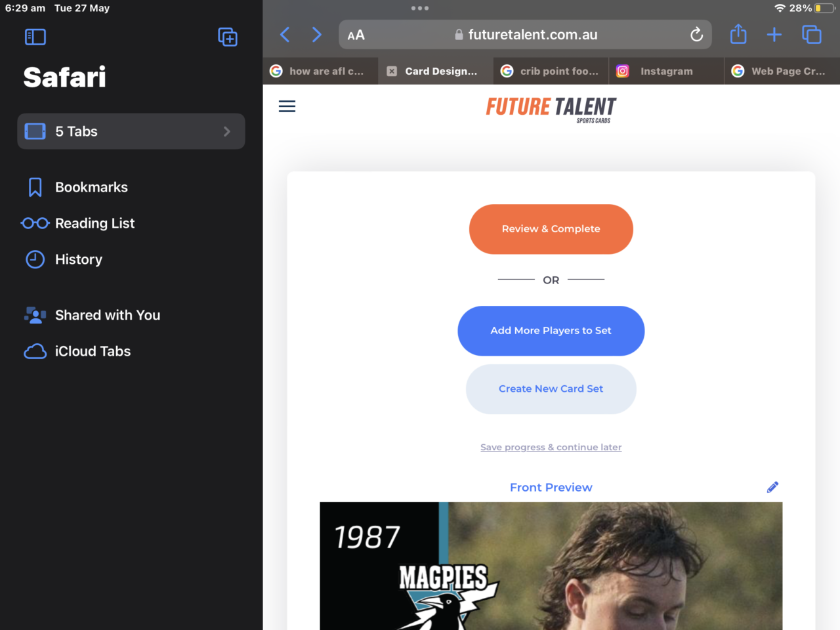Click Save progress & continue later link
Screen dimensions: 840x630
pyautogui.click(x=551, y=448)
